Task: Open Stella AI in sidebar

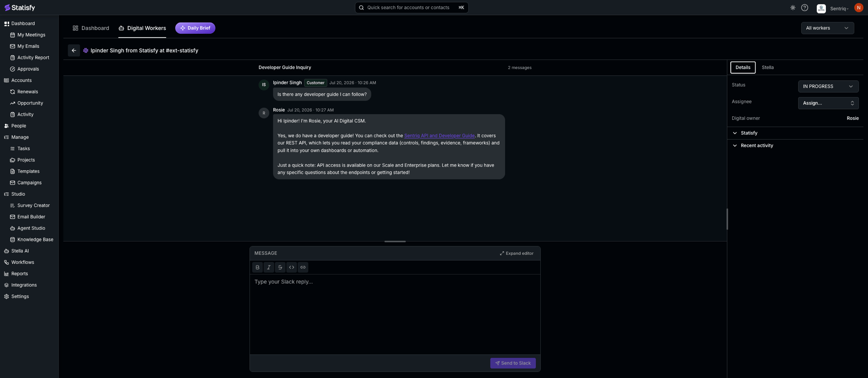Action: click(20, 251)
